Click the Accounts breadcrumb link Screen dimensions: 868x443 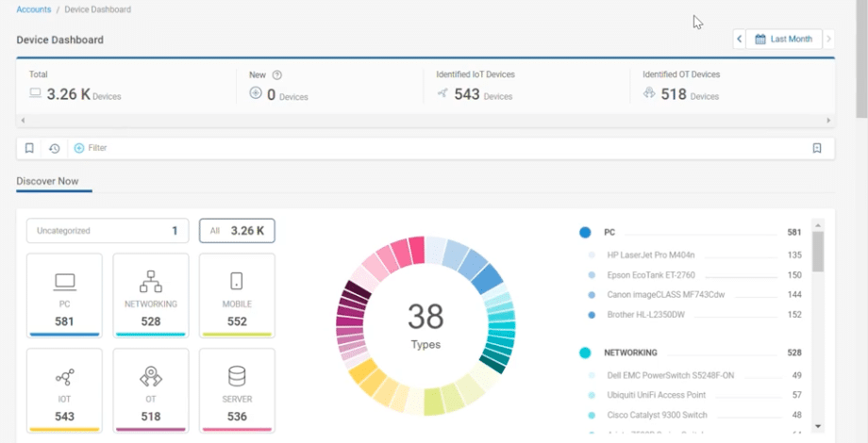[x=34, y=9]
